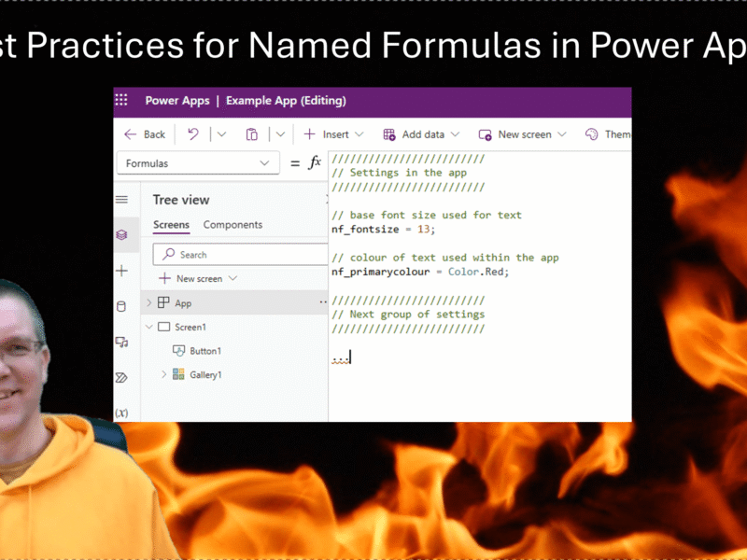Open the Variables (x) sidebar icon
The height and width of the screenshot is (560, 747).
pyautogui.click(x=121, y=413)
